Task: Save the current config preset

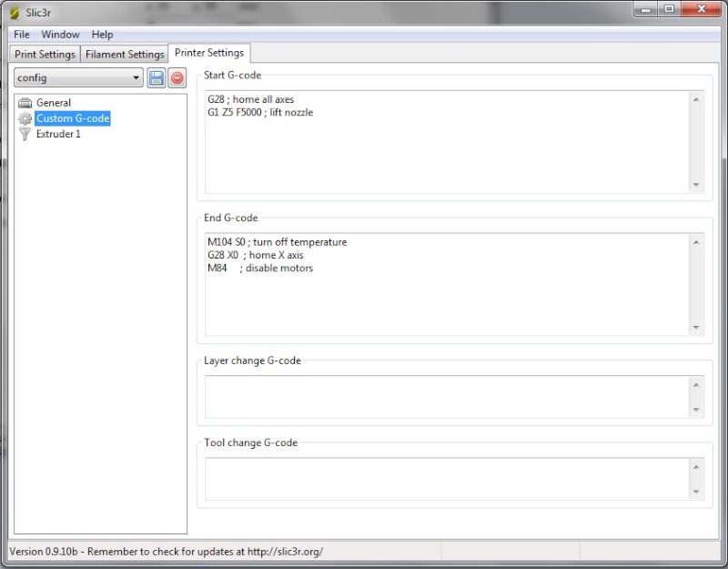Action: pos(157,78)
